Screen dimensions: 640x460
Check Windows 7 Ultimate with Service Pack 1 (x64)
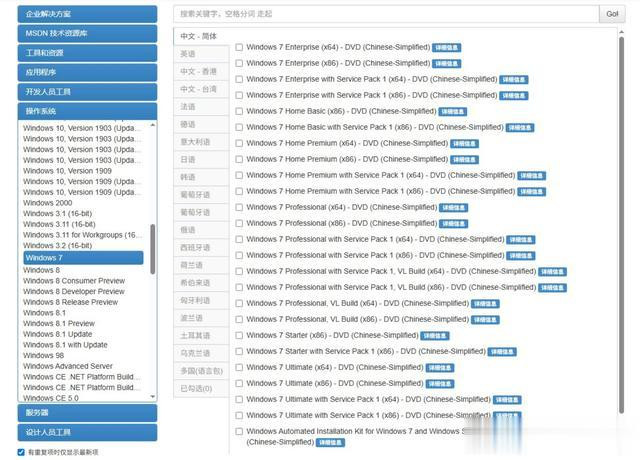point(239,400)
